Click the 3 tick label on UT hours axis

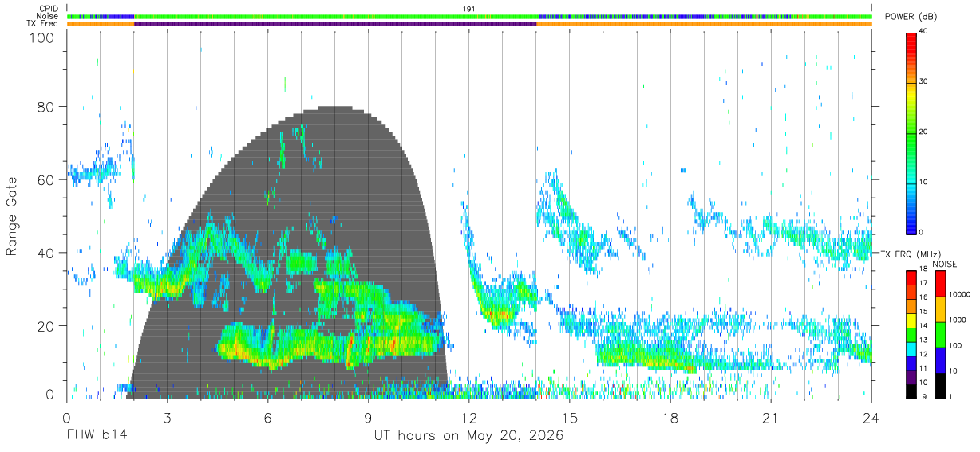pos(167,418)
